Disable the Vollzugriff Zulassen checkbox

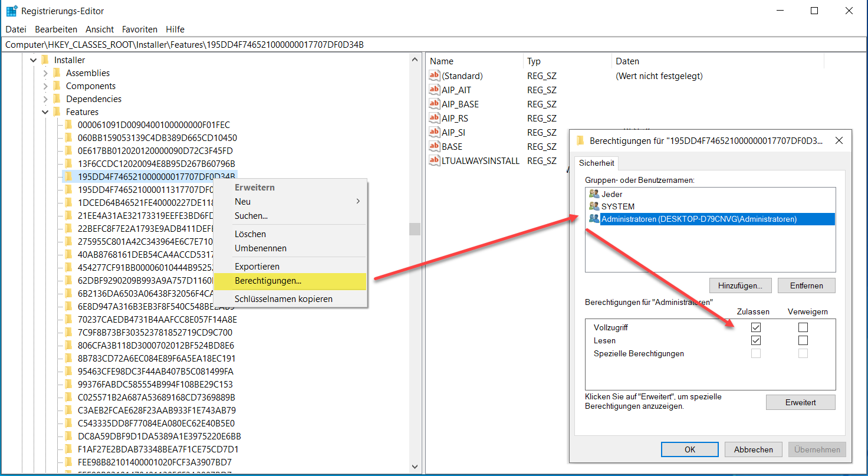click(x=755, y=327)
